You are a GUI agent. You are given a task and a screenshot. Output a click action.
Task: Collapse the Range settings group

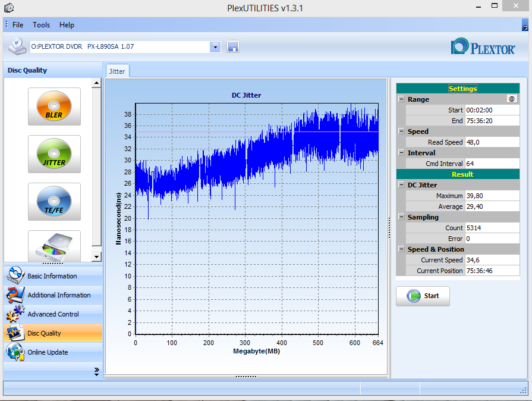pyautogui.click(x=401, y=99)
